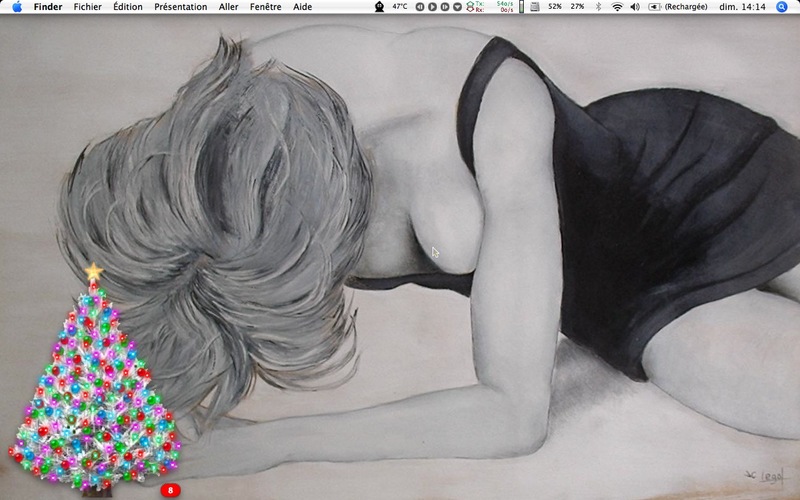
Task: Open the player dropdown triangle in menu bar
Action: click(x=458, y=7)
